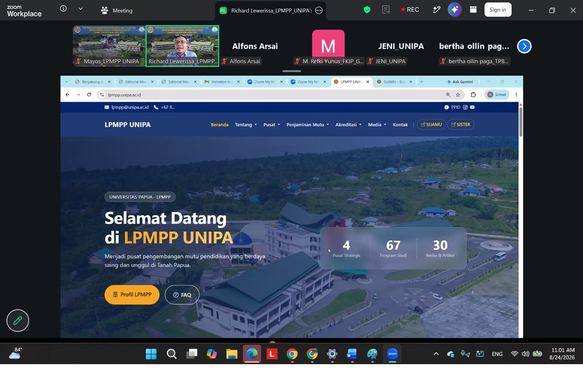Click the +62 8... phone link
This screenshot has width=583, height=392.
[x=165, y=107]
